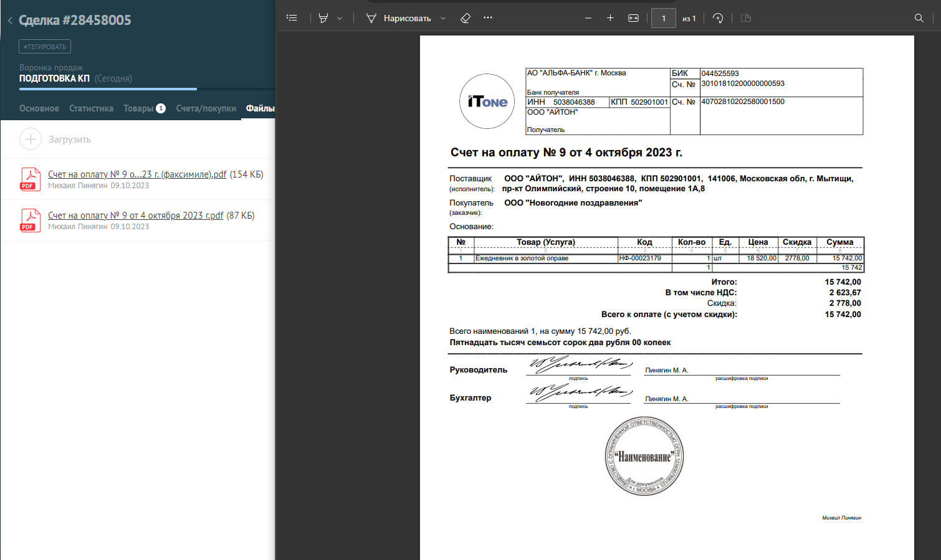Open search in the PDF viewer
Image resolution: width=941 pixels, height=560 pixels.
[919, 18]
